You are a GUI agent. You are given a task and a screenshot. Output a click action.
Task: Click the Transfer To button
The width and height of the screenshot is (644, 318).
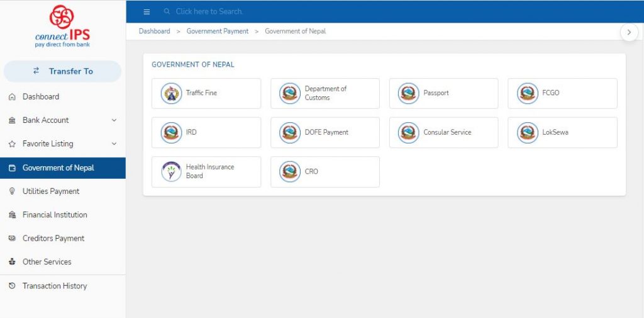(62, 71)
